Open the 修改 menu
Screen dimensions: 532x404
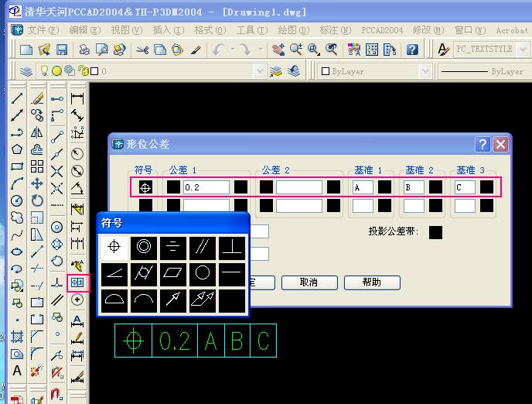click(x=428, y=30)
